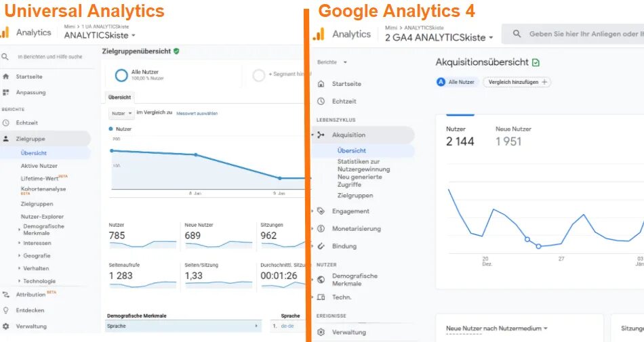This screenshot has width=644, height=342.
Task: Click the gear icon beside the UA Verwaltung
Action: pos(5,326)
